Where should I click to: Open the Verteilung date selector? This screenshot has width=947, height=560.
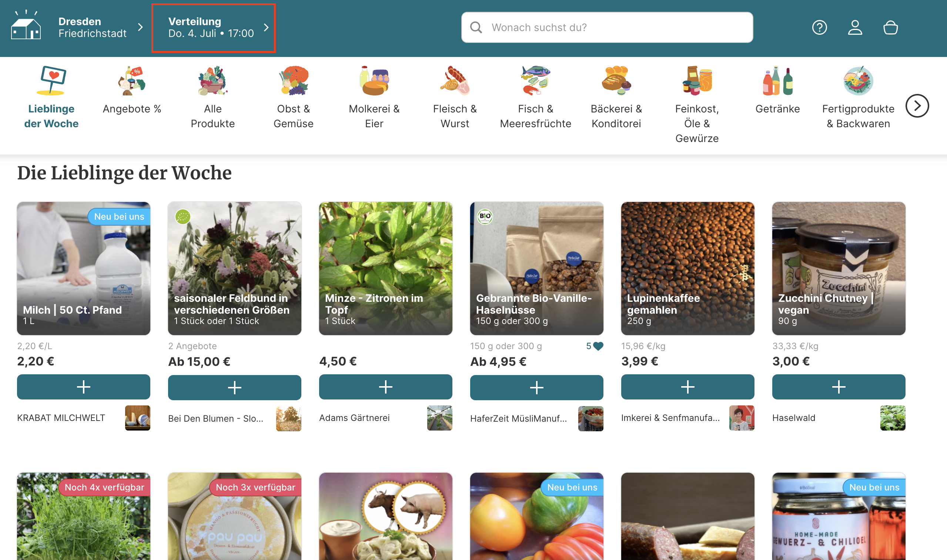pos(214,28)
